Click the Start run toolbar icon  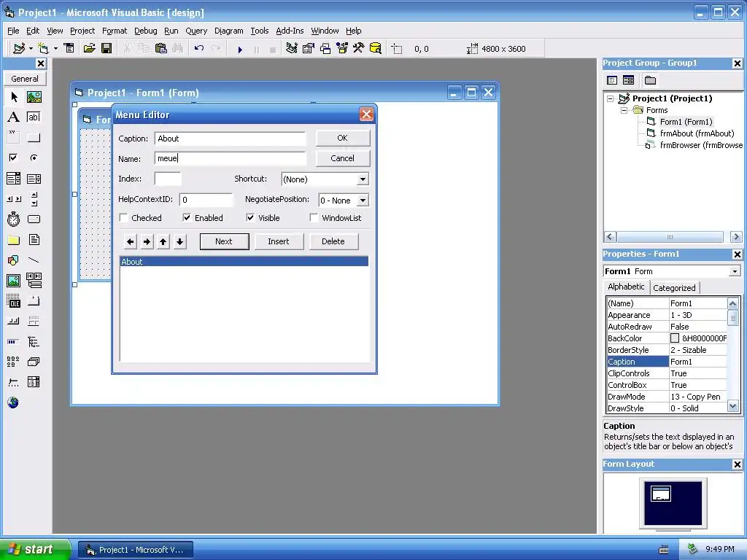tap(240, 49)
